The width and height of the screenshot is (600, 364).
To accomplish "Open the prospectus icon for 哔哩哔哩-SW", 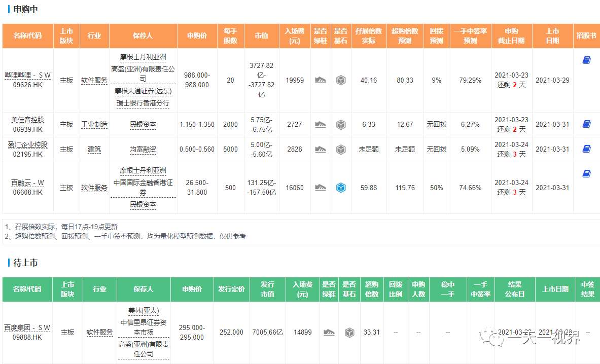I will pos(586,60).
